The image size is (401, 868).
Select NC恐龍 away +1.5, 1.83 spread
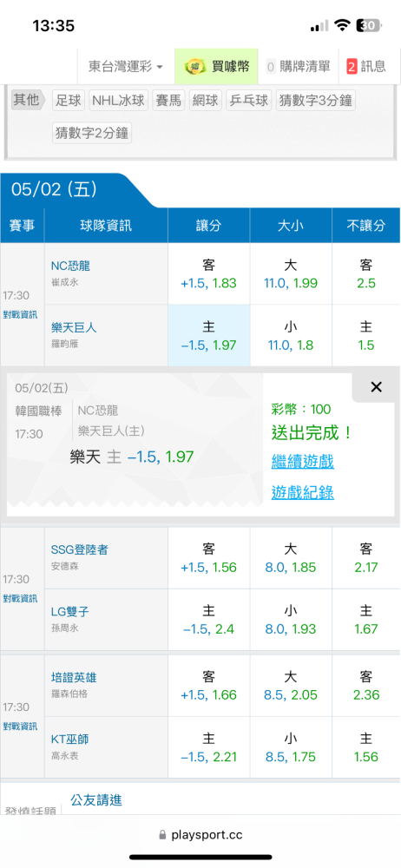pyautogui.click(x=209, y=274)
